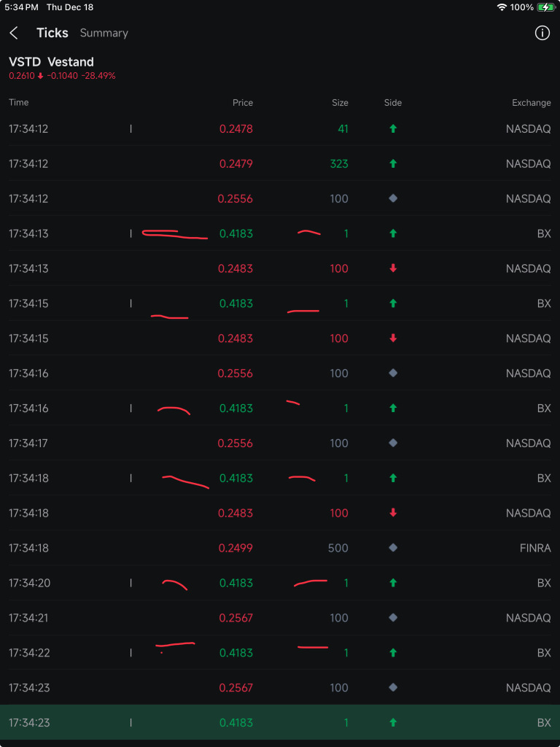Select the Ticks tab
Screen dimensions: 560x747
(52, 33)
